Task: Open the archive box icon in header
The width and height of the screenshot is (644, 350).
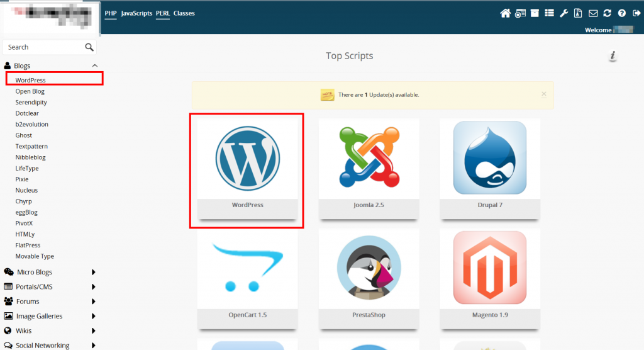Action: (535, 13)
